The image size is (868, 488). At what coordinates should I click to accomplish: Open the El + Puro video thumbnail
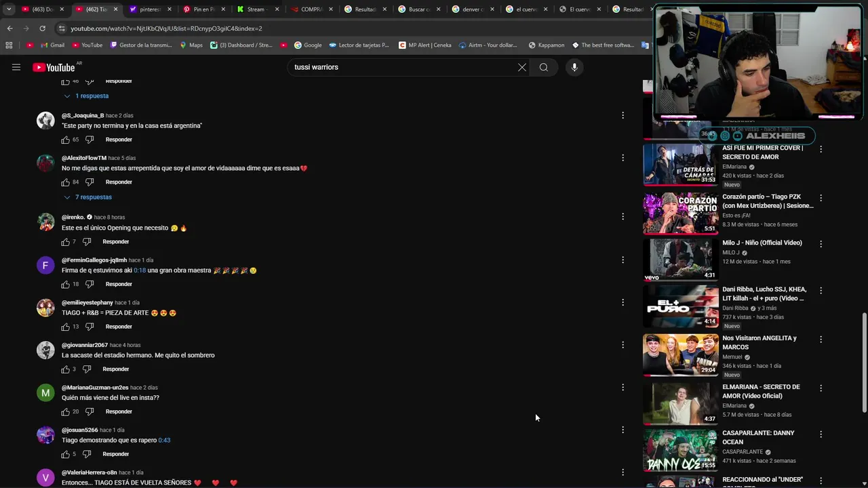point(680,306)
